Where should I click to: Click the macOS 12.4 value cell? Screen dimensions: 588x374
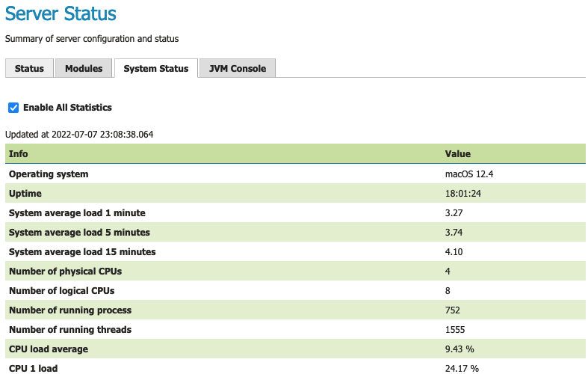(469, 174)
